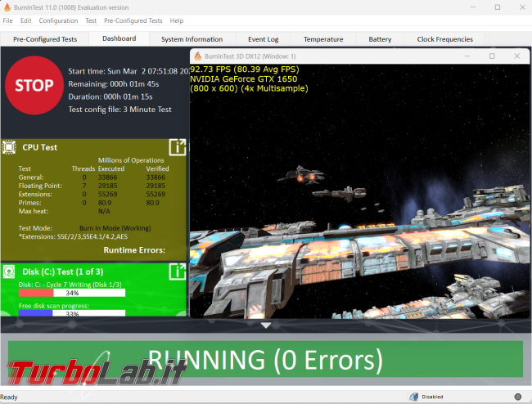Image resolution: width=532 pixels, height=404 pixels.
Task: Click the 'Free disk scan progress:' label
Action: pyautogui.click(x=53, y=306)
